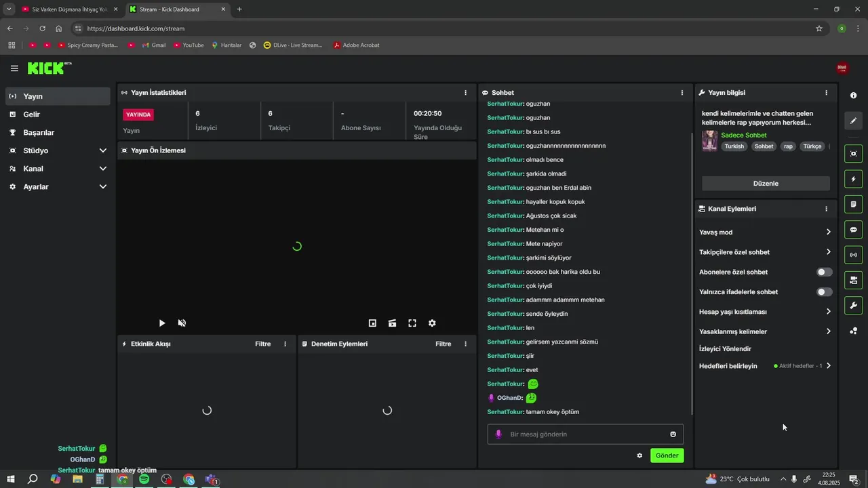Open Windows Start menu
This screenshot has height=488, width=868.
pyautogui.click(x=11, y=479)
